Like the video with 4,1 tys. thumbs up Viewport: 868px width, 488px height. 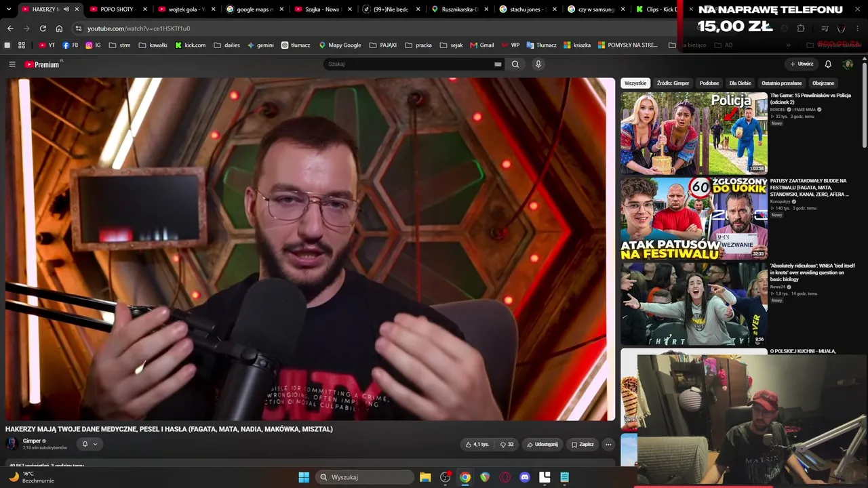tap(477, 445)
